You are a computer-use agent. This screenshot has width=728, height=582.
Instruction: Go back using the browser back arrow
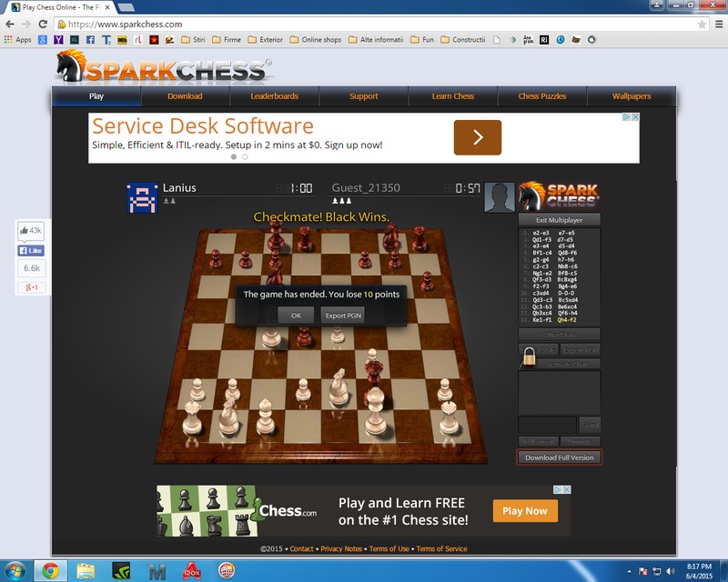pos(10,25)
